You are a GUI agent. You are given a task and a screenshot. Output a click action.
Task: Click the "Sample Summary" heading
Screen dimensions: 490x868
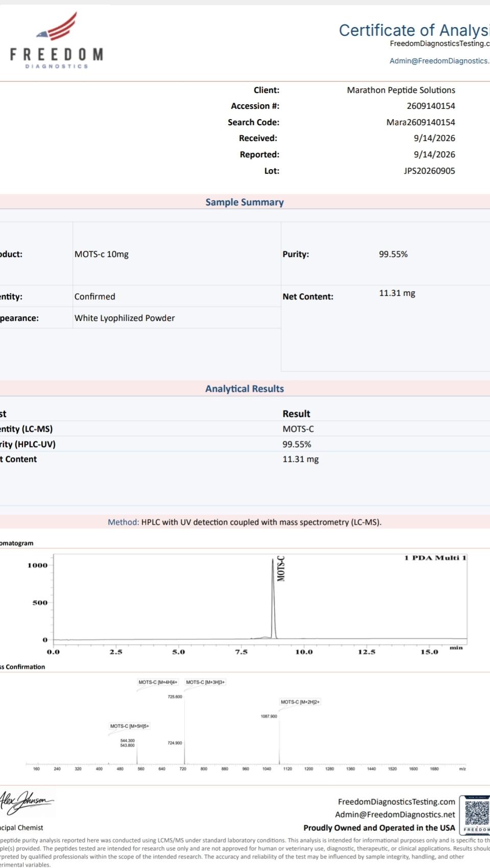(x=244, y=202)
